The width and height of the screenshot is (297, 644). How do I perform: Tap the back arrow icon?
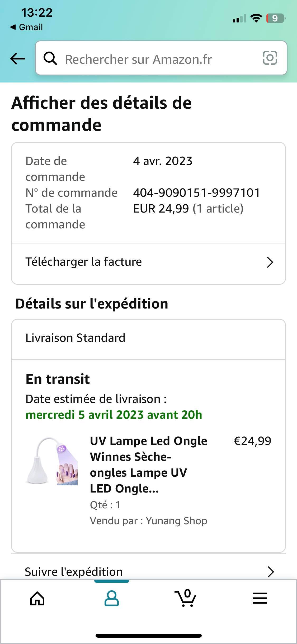(x=17, y=58)
